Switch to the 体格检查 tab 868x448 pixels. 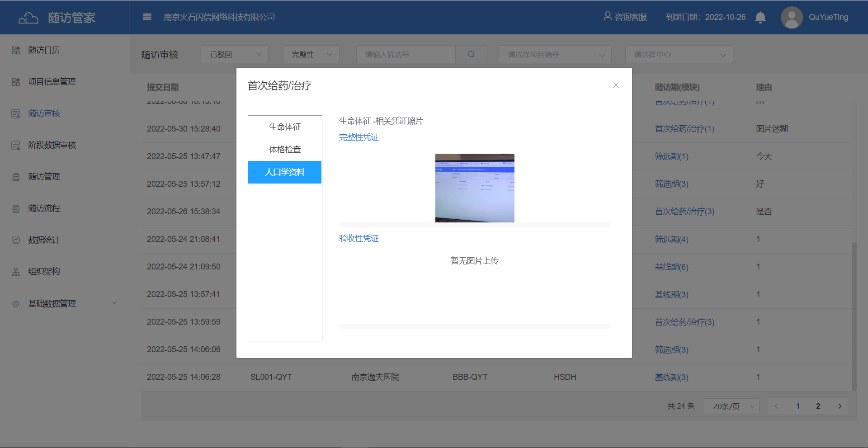click(x=285, y=150)
